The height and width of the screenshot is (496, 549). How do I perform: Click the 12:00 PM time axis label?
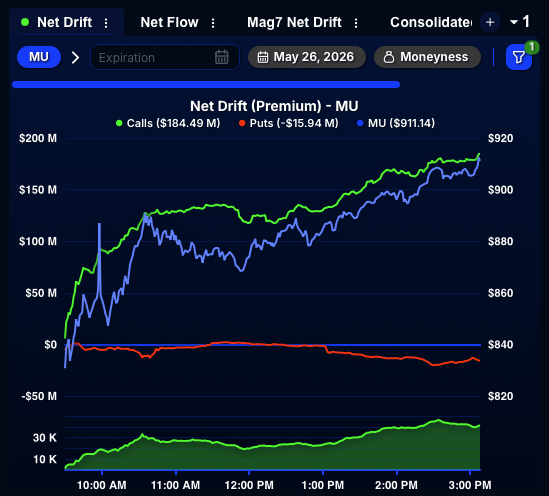click(249, 485)
